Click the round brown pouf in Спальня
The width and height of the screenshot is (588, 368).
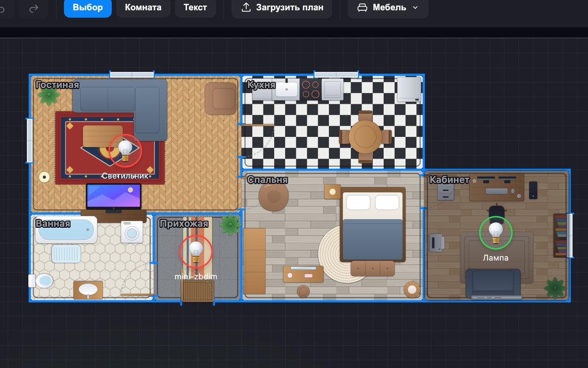[273, 197]
